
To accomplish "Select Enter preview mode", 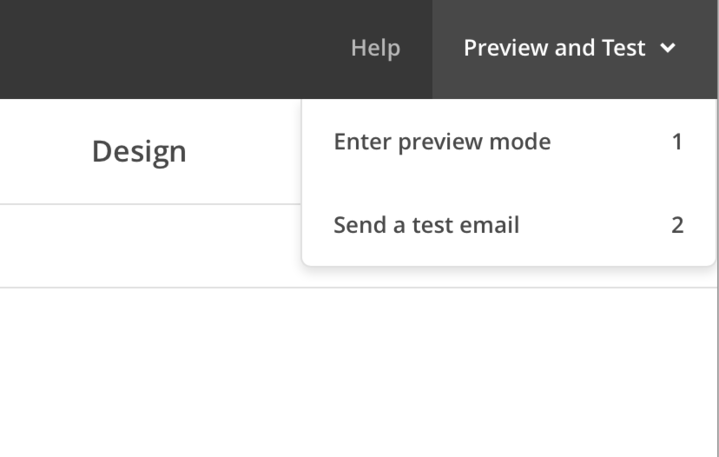I will (x=442, y=142).
